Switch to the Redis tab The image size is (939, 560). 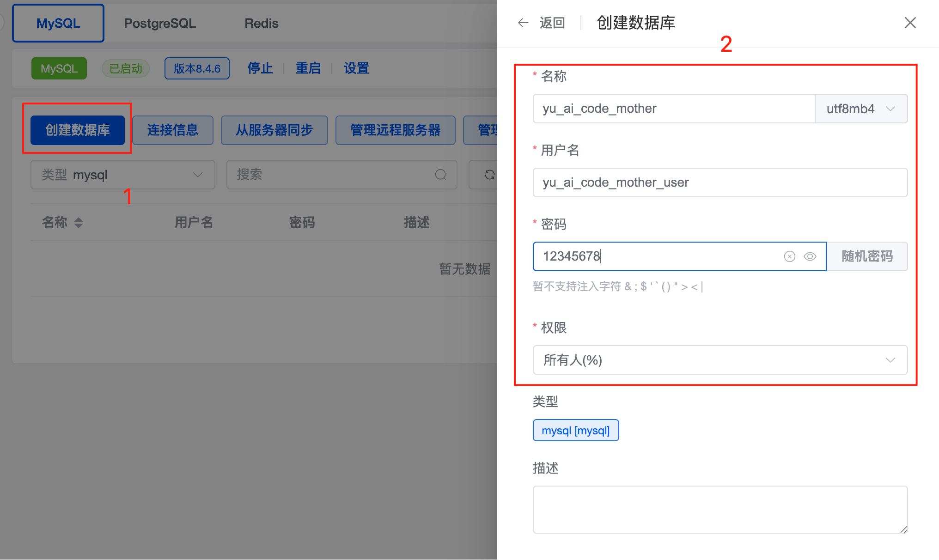coord(261,23)
